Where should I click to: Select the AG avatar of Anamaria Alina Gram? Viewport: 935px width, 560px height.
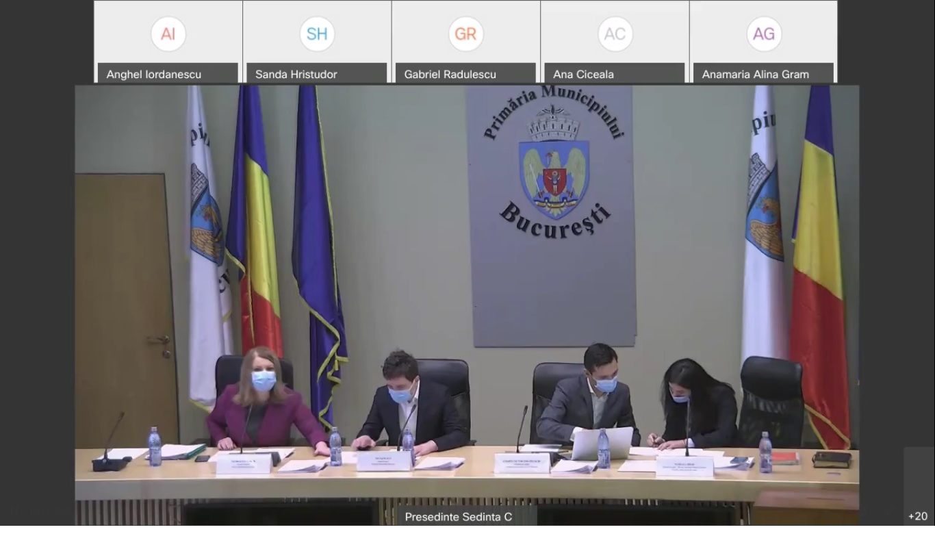pos(763,34)
